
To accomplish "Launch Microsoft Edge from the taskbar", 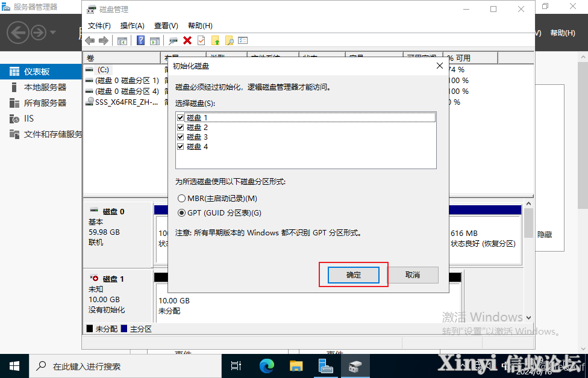I will coord(266,366).
